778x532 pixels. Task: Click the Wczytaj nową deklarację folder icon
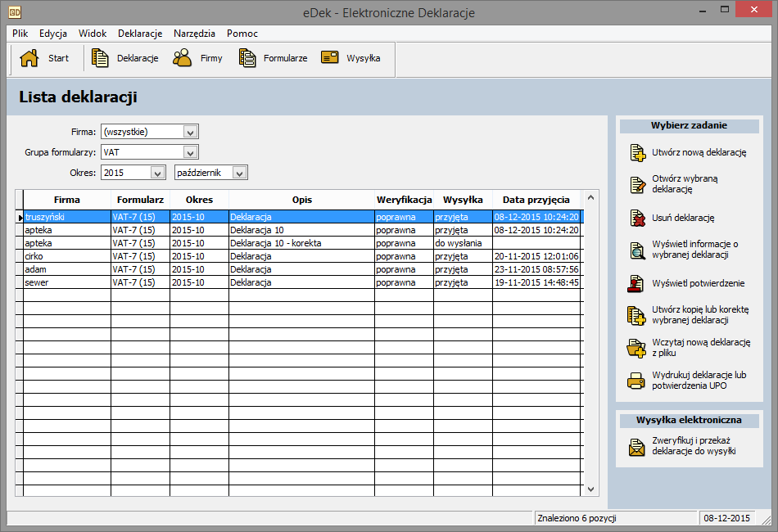click(x=636, y=348)
